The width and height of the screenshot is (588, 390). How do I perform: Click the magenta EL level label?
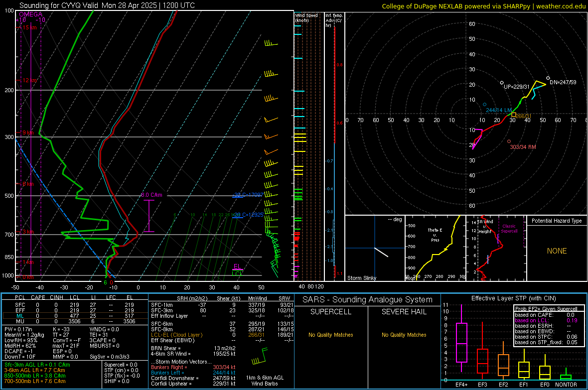tap(237, 266)
